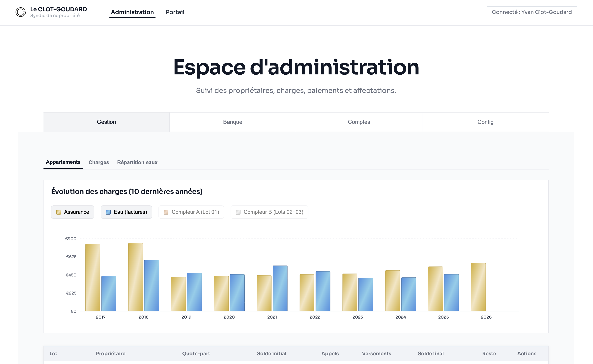Open the Comptes tab
The width and height of the screenshot is (593, 364).
pyautogui.click(x=359, y=122)
